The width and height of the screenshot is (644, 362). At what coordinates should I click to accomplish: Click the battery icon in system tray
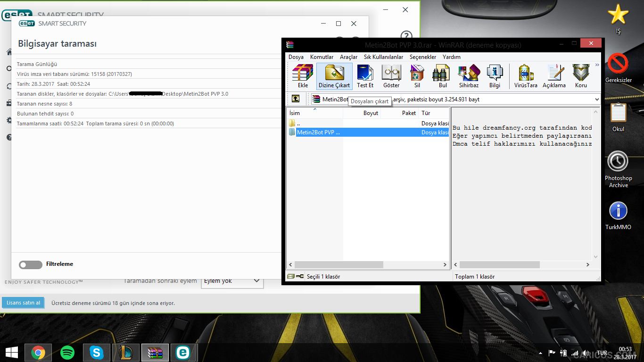point(563,353)
